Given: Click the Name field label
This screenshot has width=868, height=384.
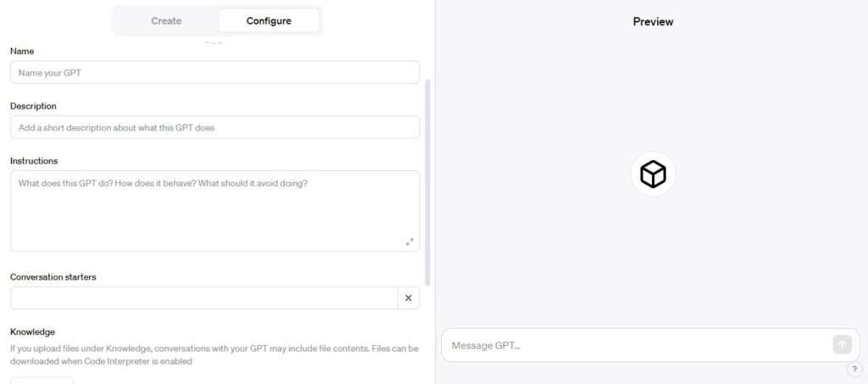Looking at the screenshot, I should pos(22,51).
